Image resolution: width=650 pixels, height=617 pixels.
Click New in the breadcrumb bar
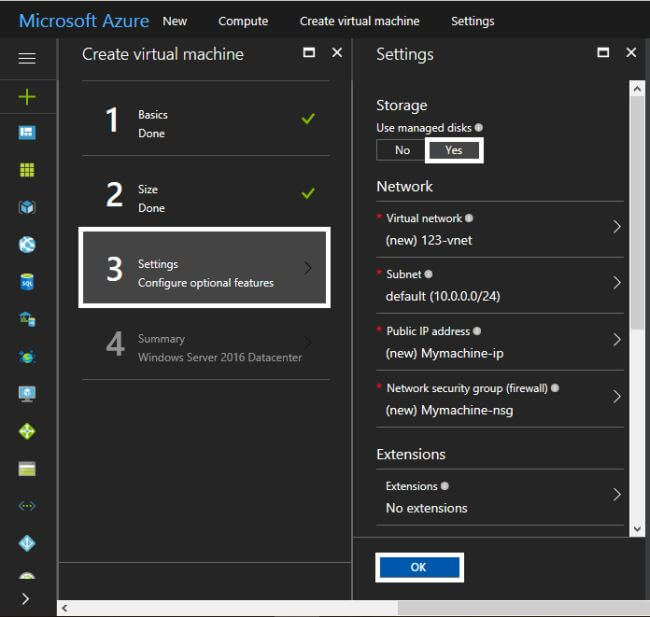coord(175,21)
